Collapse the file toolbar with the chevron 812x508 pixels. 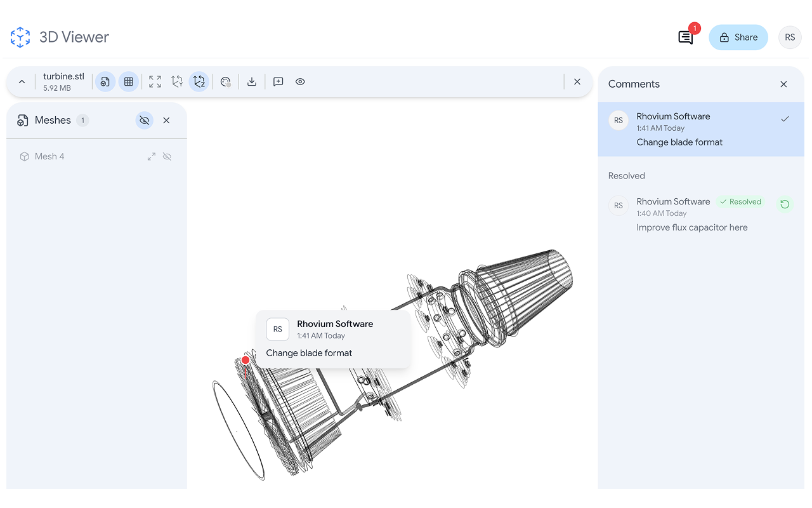coord(22,82)
